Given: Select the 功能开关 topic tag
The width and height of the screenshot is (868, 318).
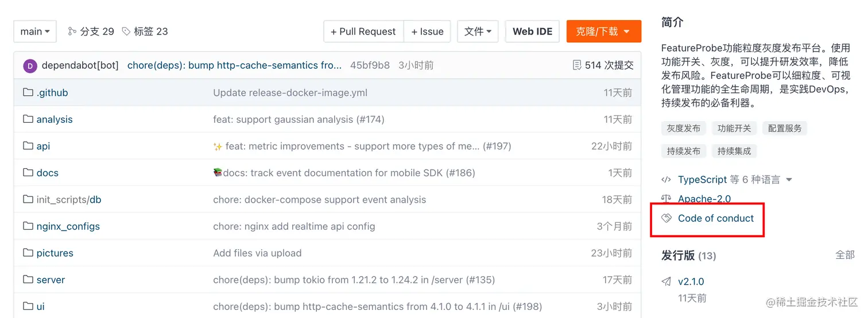Looking at the screenshot, I should click(x=734, y=128).
